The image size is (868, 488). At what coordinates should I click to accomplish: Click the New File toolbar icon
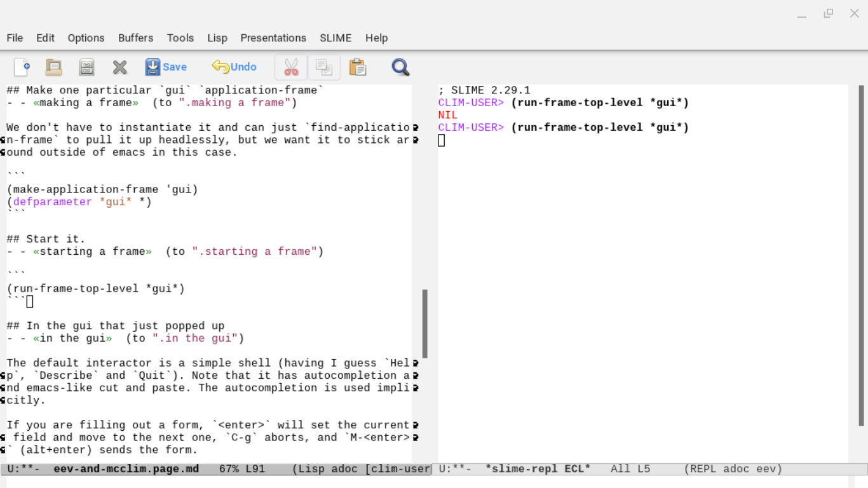[x=22, y=67]
